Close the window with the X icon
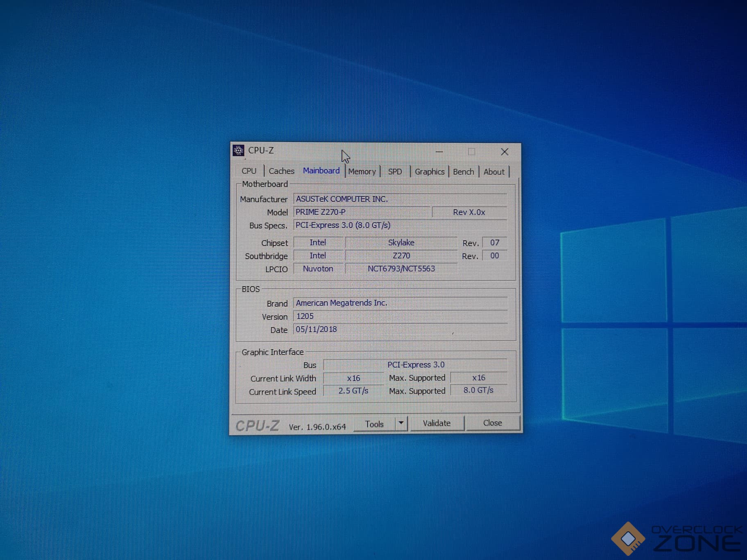 pos(505,152)
